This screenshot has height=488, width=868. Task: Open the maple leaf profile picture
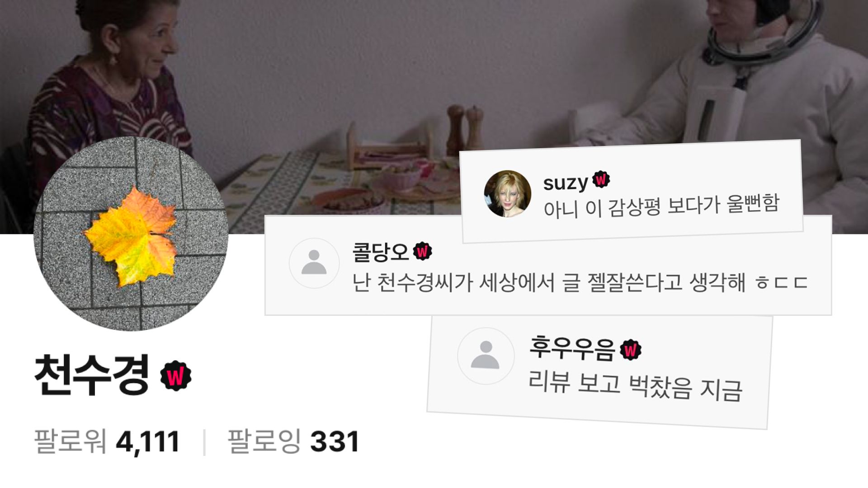(x=131, y=234)
